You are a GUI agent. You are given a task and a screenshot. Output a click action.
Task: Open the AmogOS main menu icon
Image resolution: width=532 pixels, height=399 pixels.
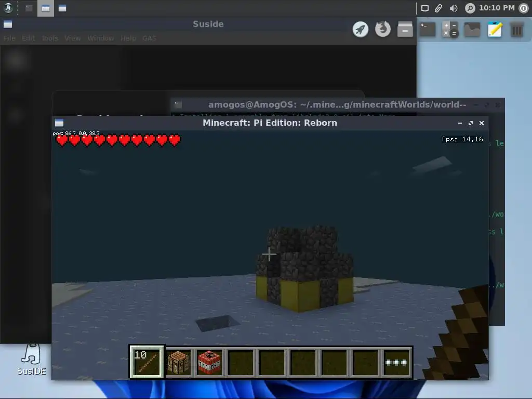point(8,8)
